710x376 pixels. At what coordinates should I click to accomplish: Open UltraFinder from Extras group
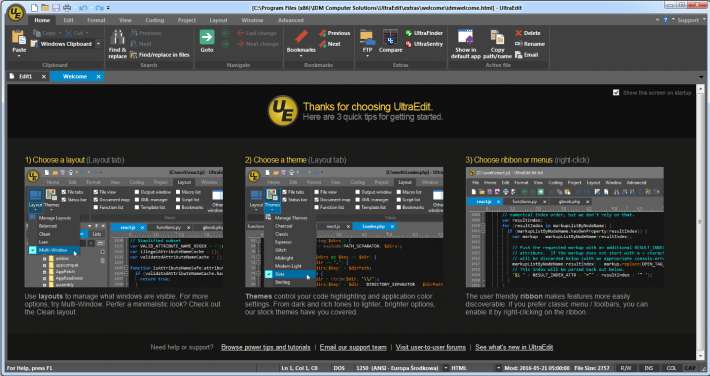coord(424,33)
